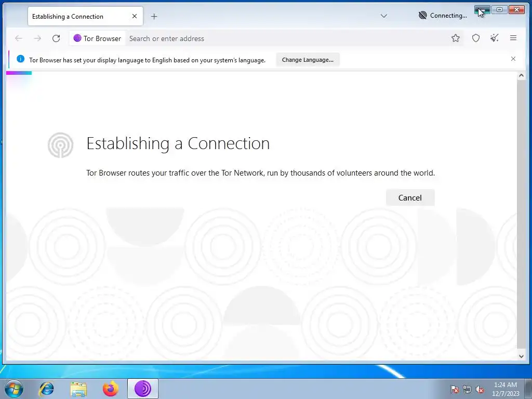
Task: Open a new tab with plus button
Action: [x=154, y=16]
